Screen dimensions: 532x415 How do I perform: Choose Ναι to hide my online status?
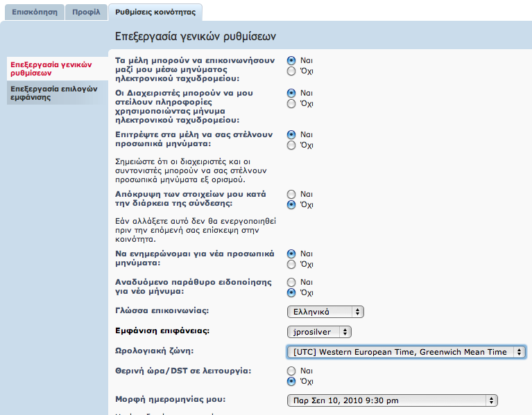[291, 194]
